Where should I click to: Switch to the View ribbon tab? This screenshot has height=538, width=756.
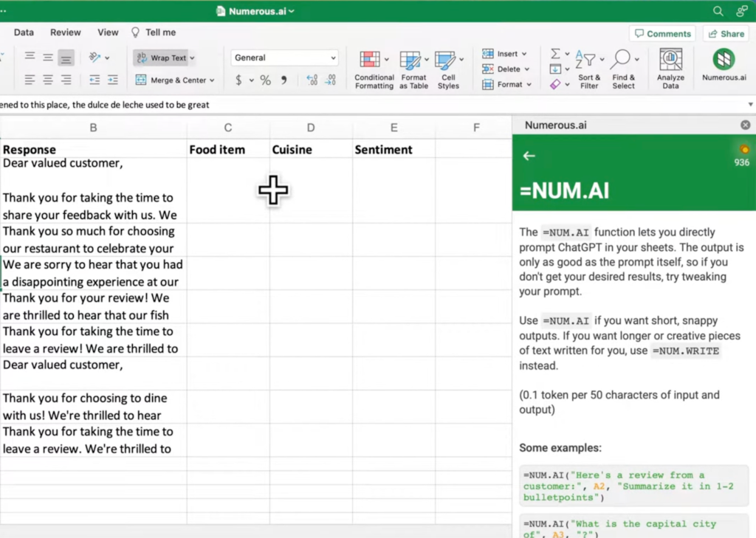point(108,32)
